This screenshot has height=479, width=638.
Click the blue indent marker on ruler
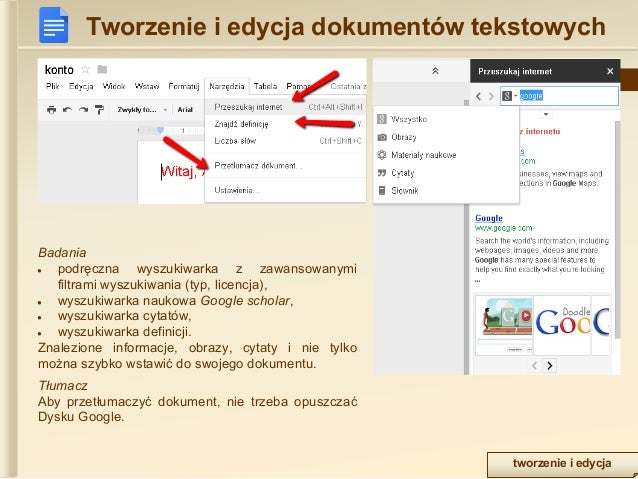160,130
